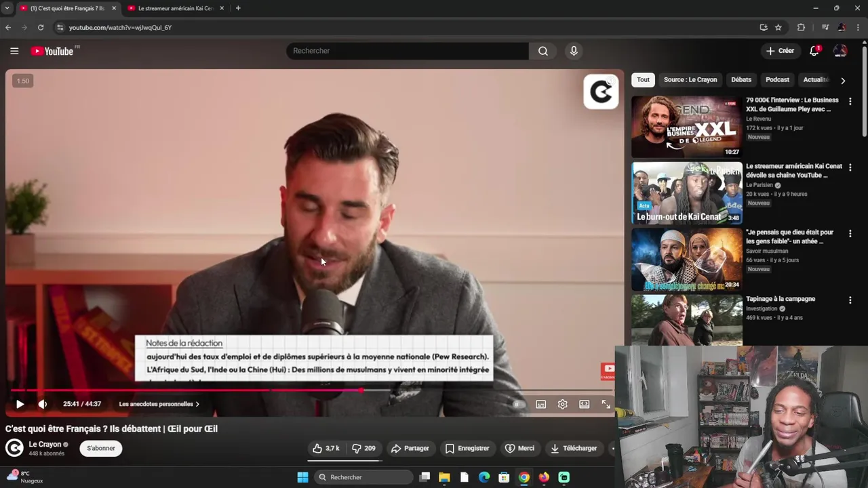The height and width of the screenshot is (488, 868).
Task: Click the video progress bar scrubber
Action: pyautogui.click(x=361, y=390)
